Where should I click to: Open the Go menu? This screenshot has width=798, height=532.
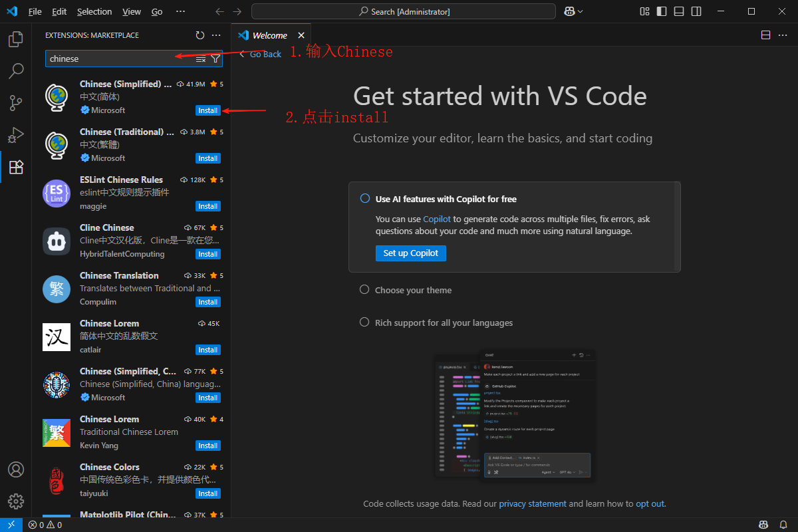157,11
